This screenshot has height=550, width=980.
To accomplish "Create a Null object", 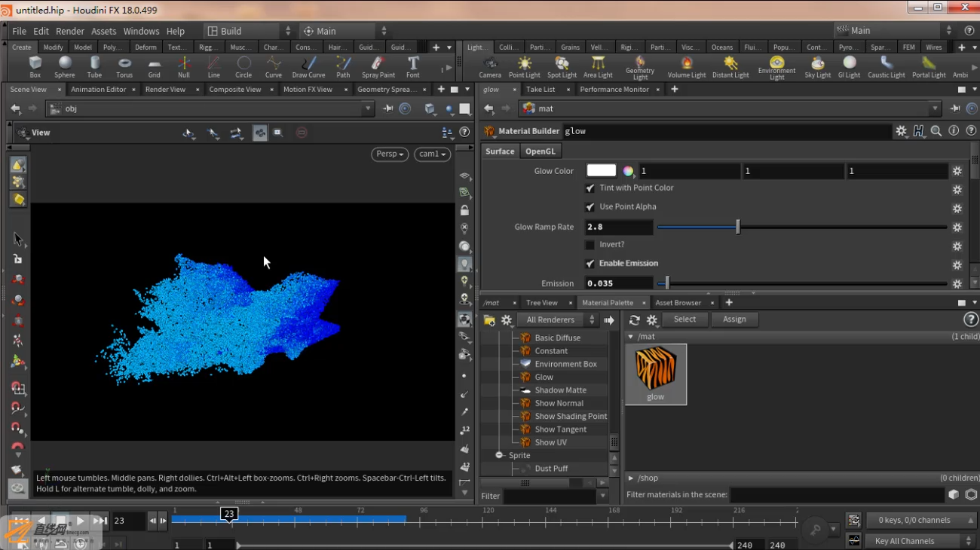I will pos(184,67).
